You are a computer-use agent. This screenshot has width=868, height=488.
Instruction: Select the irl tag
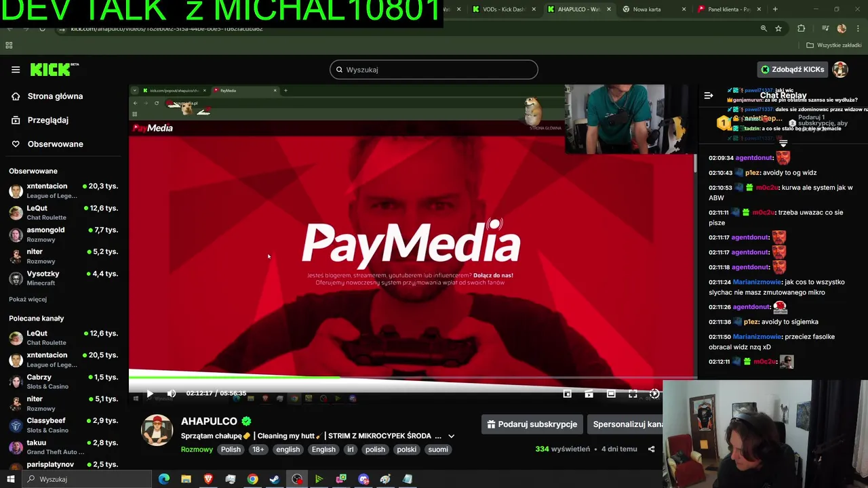(x=351, y=449)
